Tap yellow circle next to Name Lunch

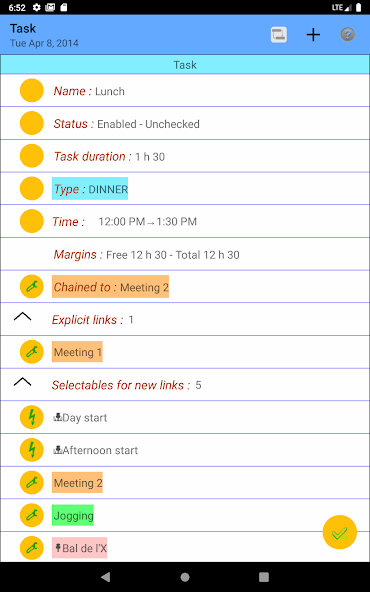tap(32, 91)
